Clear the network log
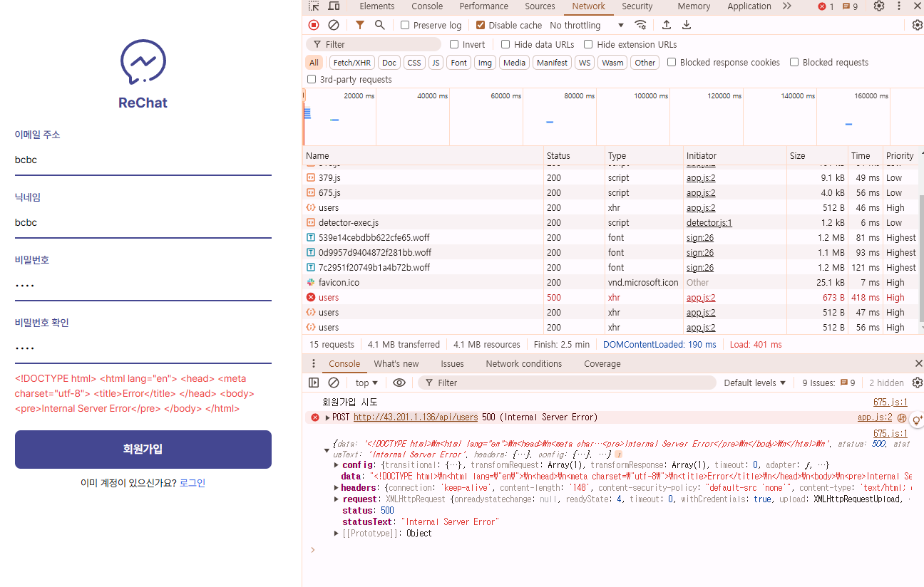Screen dimensions: 924x587 point(334,25)
